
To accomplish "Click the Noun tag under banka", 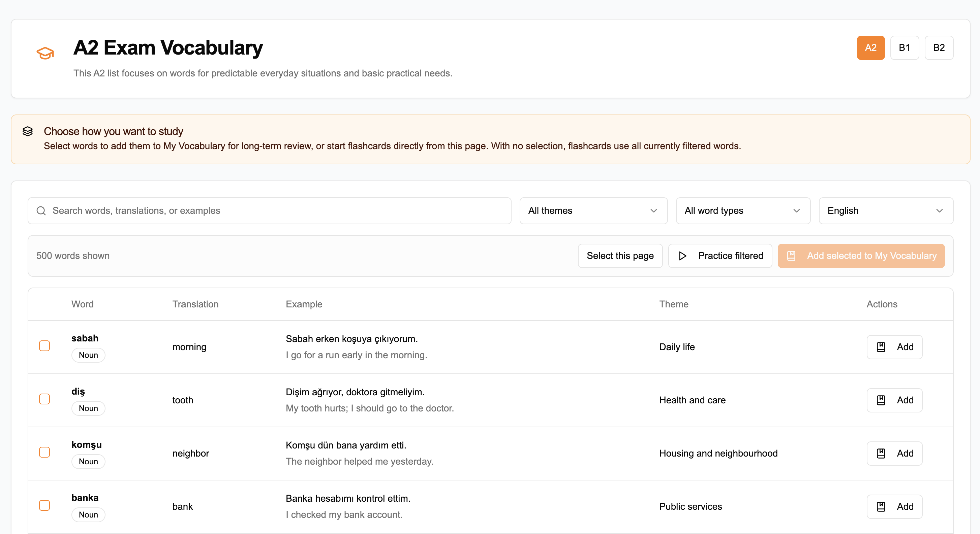I will (88, 514).
